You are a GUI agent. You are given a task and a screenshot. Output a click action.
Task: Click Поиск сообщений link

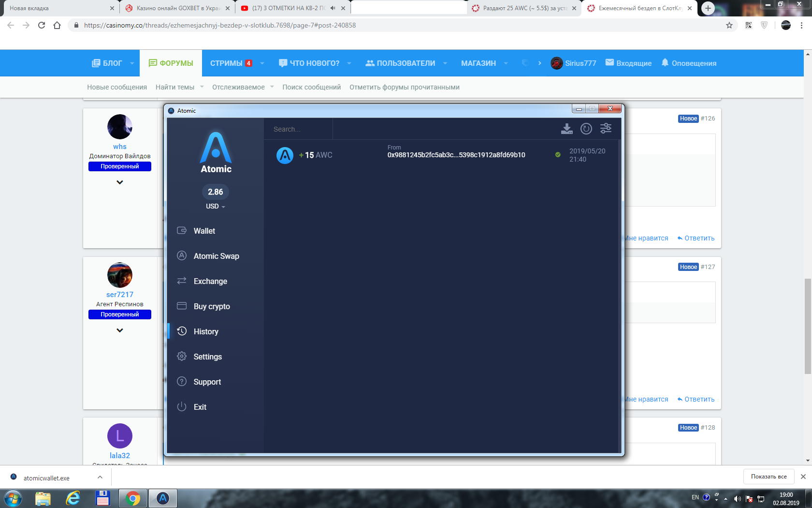[x=312, y=87]
